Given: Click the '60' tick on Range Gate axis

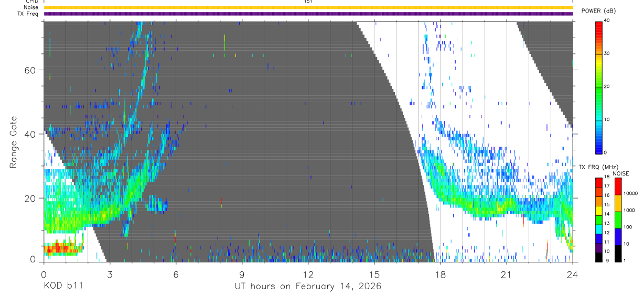Looking at the screenshot, I should click(x=31, y=70).
